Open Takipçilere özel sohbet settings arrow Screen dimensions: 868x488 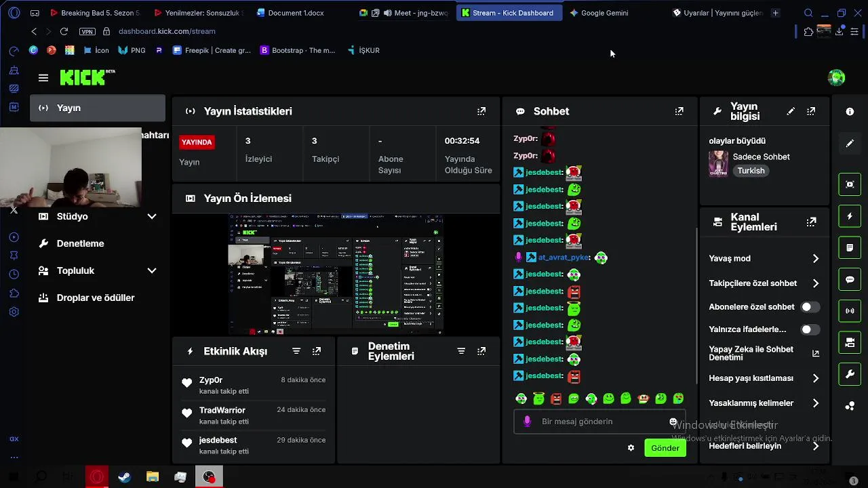click(x=815, y=283)
